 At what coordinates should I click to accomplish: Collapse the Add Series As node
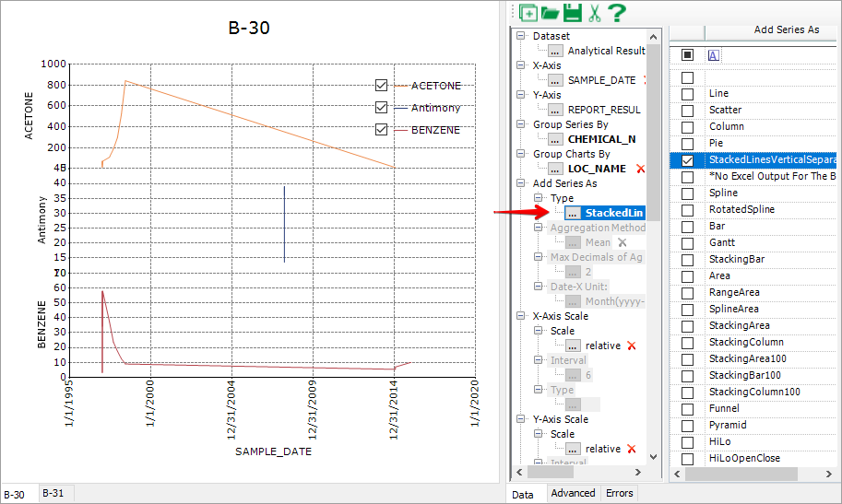[522, 183]
